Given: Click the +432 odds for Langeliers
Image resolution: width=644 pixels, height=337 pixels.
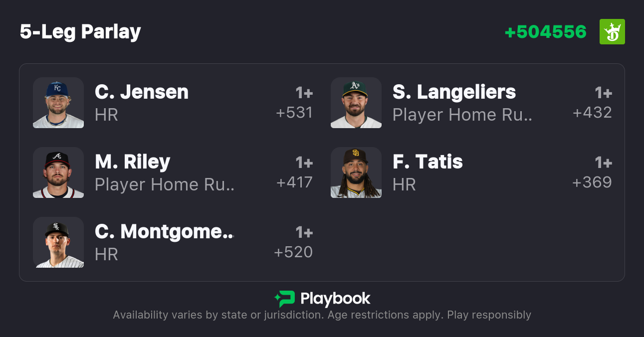Looking at the screenshot, I should point(592,113).
